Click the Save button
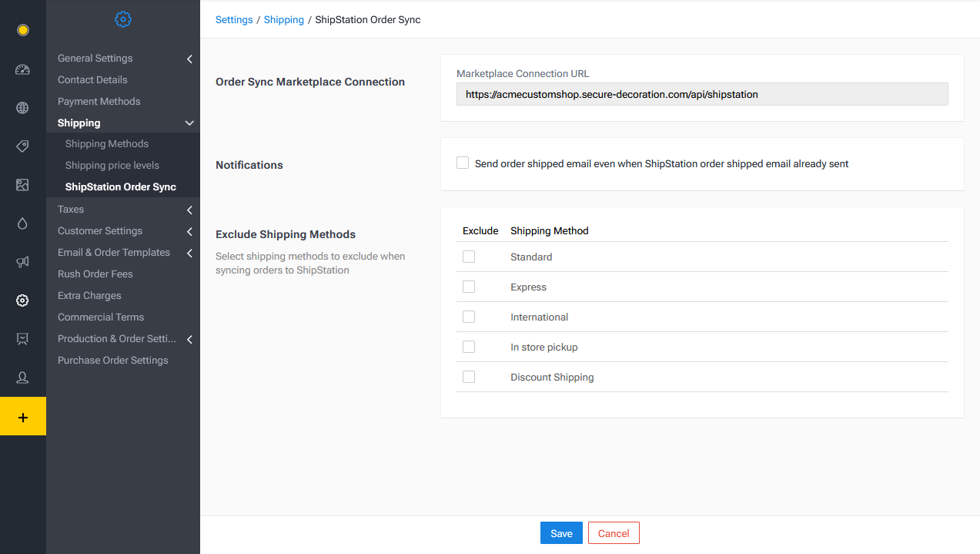This screenshot has width=980, height=554. (x=561, y=532)
